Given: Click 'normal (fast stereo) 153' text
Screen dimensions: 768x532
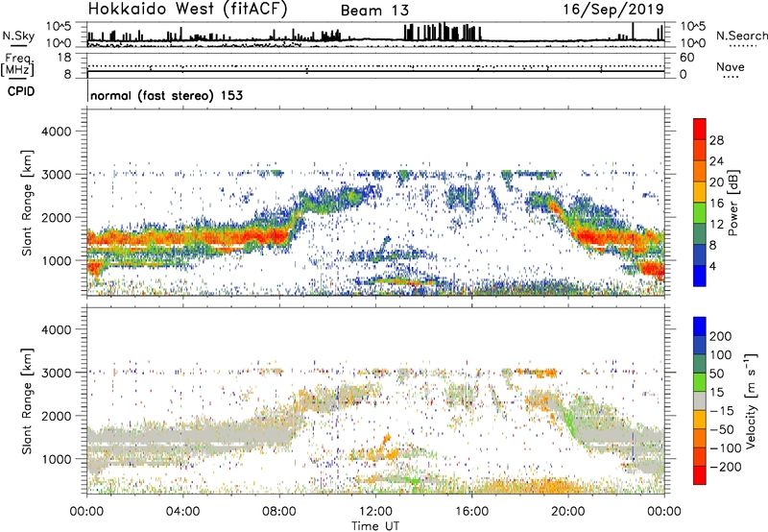Looking at the screenshot, I should pyautogui.click(x=166, y=96).
